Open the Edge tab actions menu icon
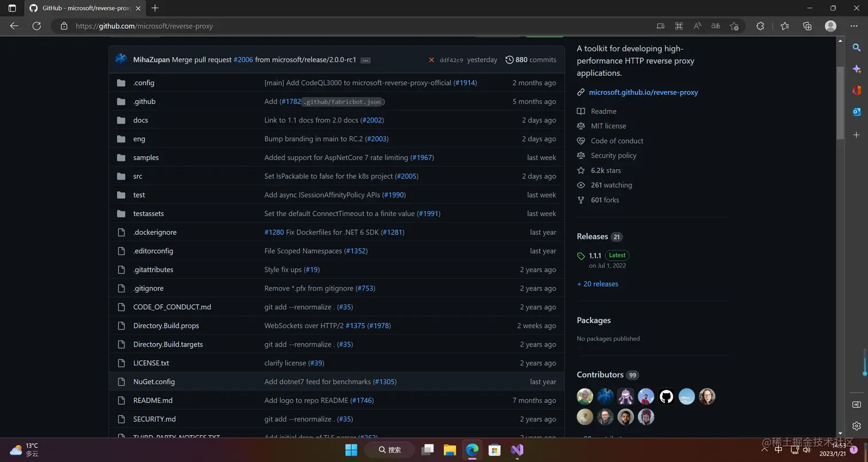 point(12,8)
